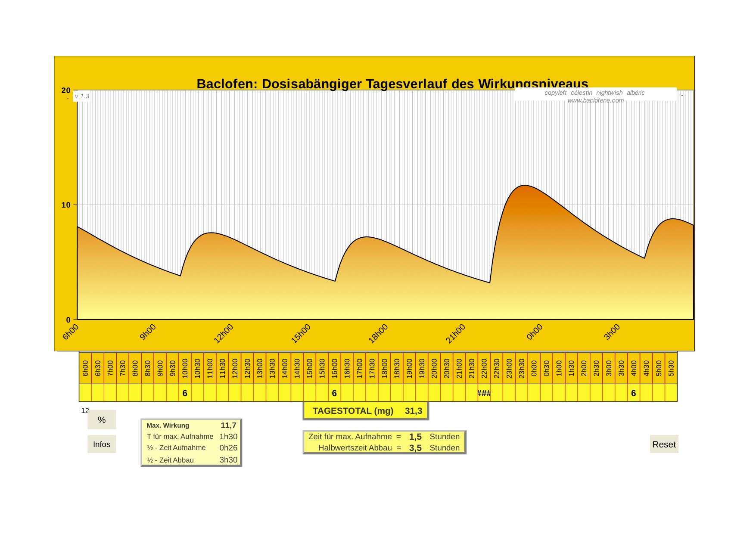756x534 pixels.
Task: Select the dose cell under 10h00
Action: click(185, 393)
